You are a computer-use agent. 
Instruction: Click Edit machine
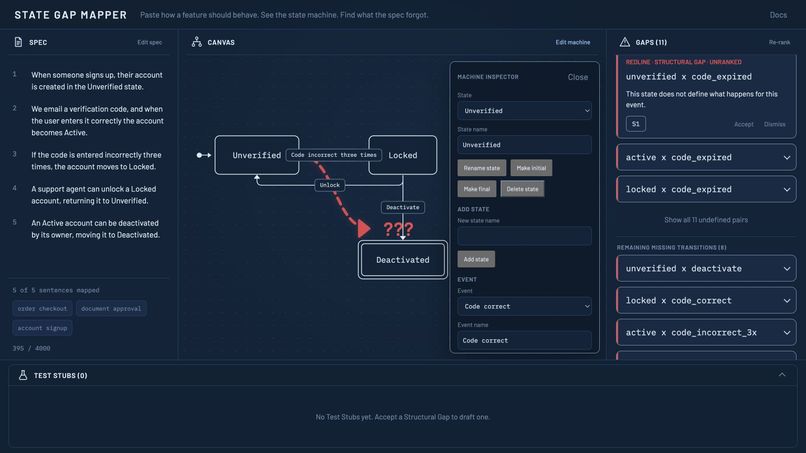click(x=573, y=42)
